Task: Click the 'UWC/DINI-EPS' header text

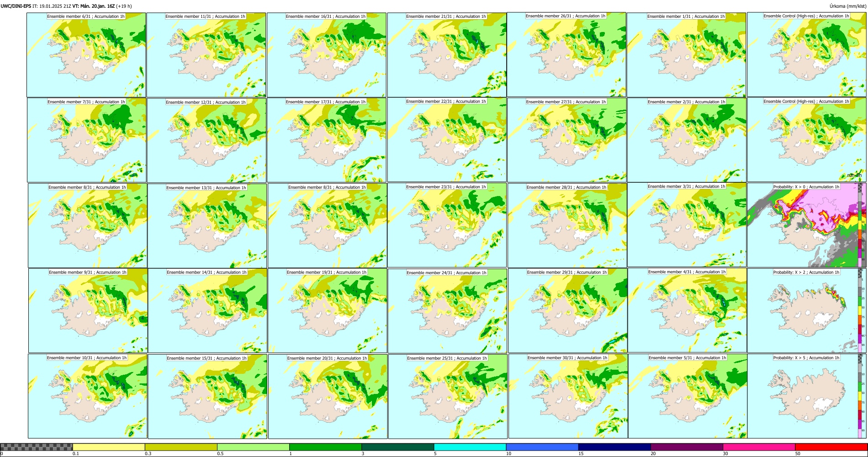Action: point(16,6)
